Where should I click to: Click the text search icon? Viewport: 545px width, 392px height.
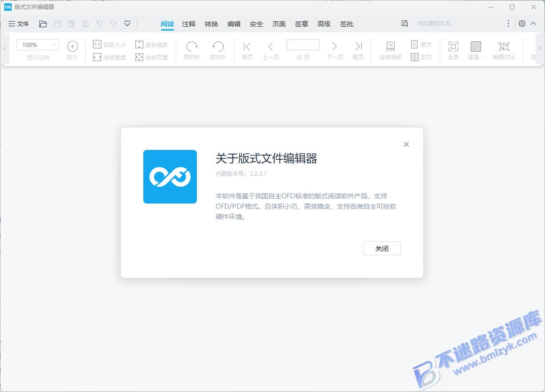pyautogui.click(x=404, y=24)
